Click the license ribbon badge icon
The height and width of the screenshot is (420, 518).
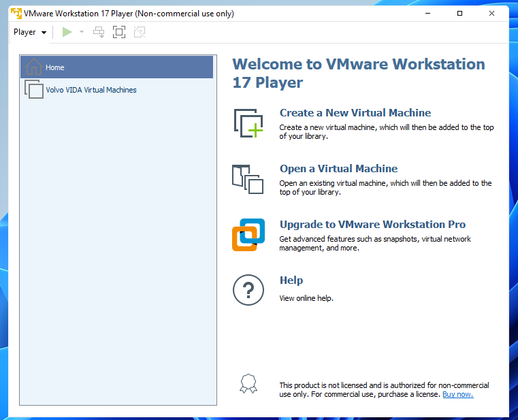point(248,384)
